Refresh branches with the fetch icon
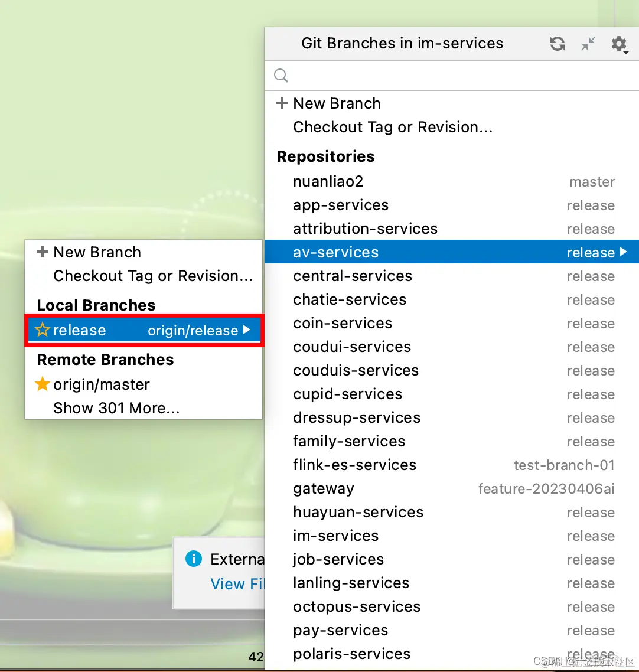The height and width of the screenshot is (672, 639). click(557, 44)
